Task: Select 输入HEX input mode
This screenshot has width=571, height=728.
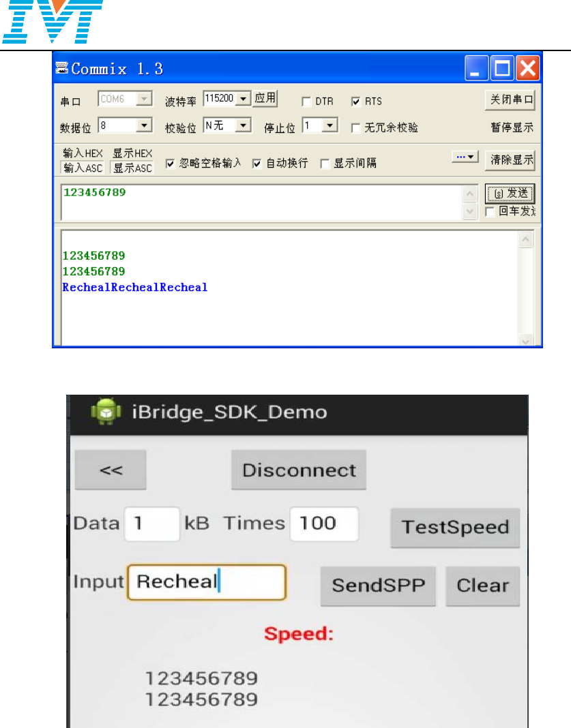Action: point(83,153)
